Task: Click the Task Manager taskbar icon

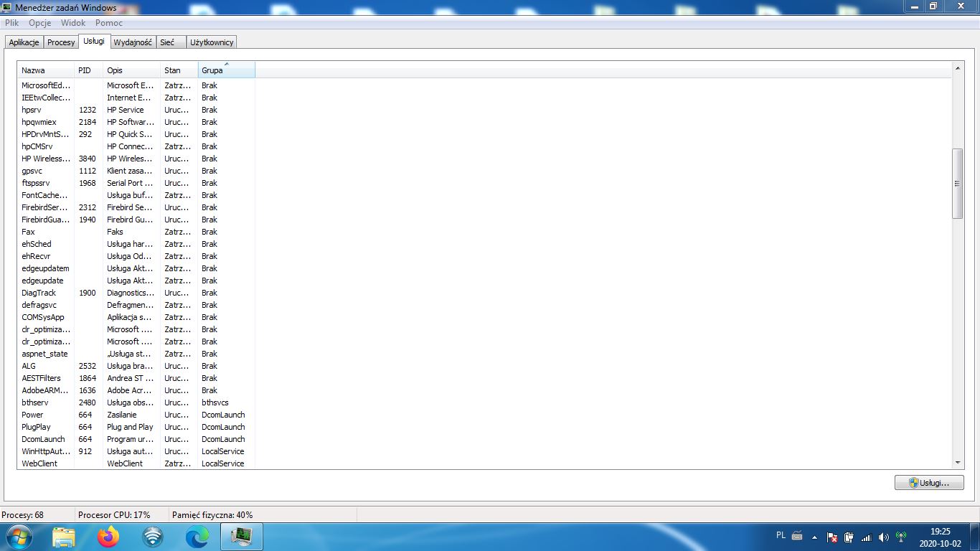Action: [x=241, y=536]
